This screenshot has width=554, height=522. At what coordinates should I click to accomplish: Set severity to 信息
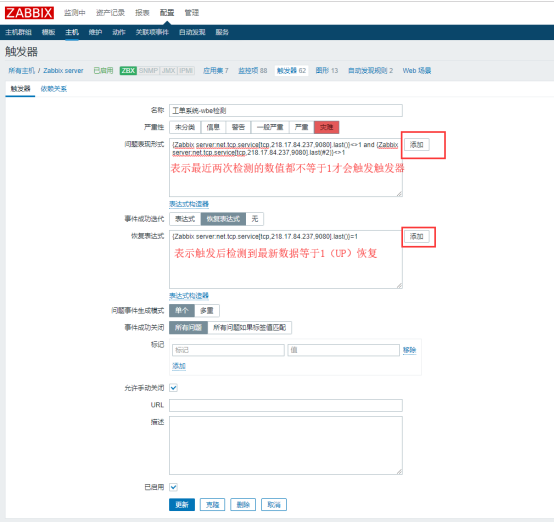coord(213,127)
